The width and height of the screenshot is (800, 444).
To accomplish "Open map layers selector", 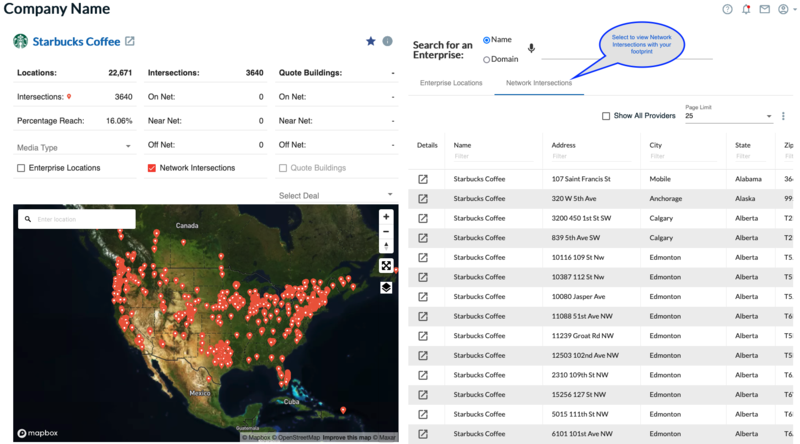I will [x=386, y=288].
